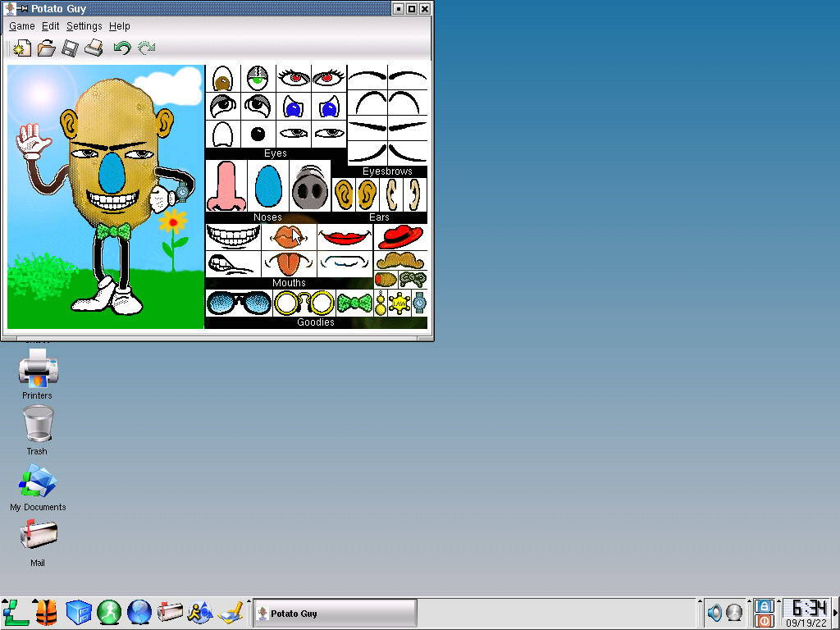Choose the red hat accessory
This screenshot has height=630, width=840.
400,237
